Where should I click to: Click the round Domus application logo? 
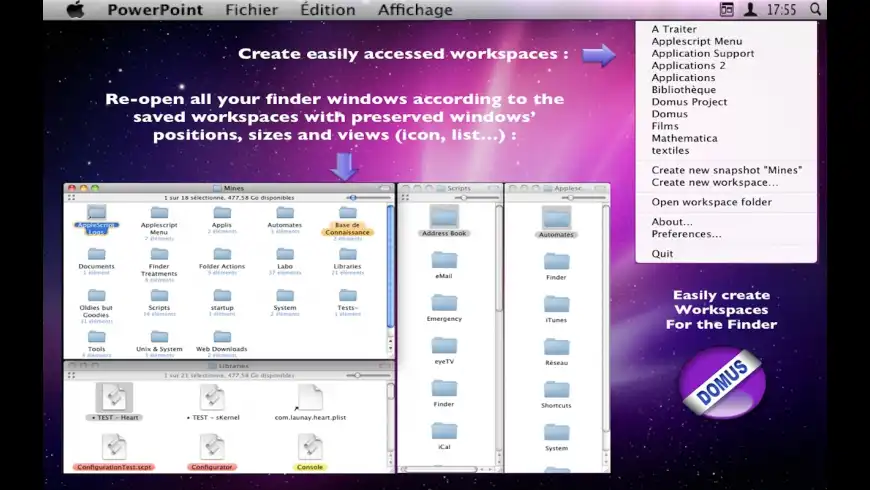pyautogui.click(x=722, y=383)
